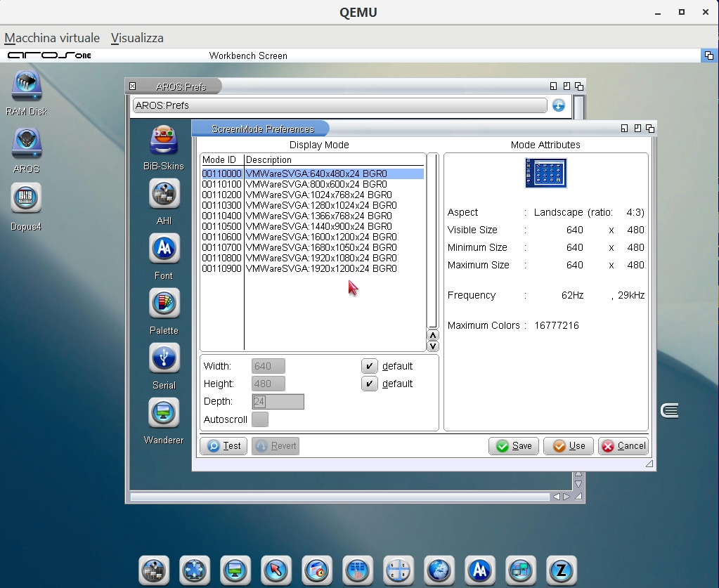This screenshot has height=588, width=719.
Task: Open the Palette prefs icon
Action: pos(164,303)
